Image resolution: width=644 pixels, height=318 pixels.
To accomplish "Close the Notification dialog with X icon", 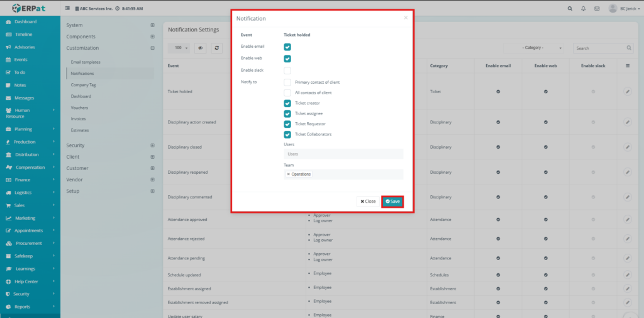I will (406, 18).
